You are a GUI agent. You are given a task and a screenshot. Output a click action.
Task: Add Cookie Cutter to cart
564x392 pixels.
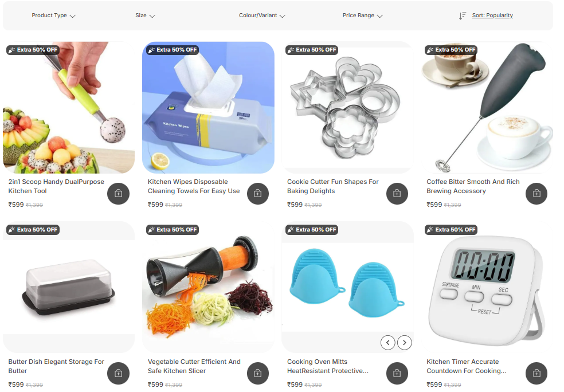[397, 194]
